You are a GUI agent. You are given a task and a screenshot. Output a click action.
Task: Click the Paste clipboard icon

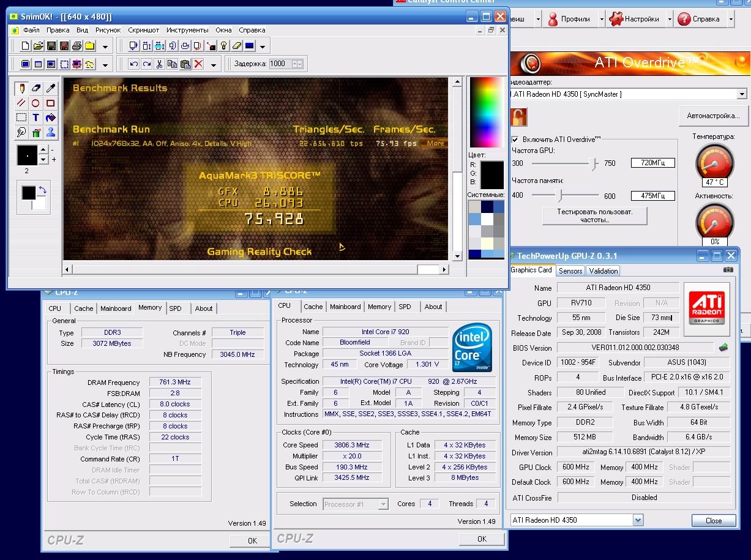point(185,64)
